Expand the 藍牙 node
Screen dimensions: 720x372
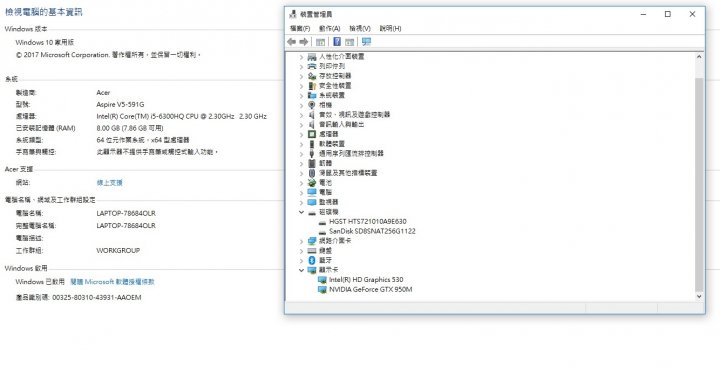point(301,260)
